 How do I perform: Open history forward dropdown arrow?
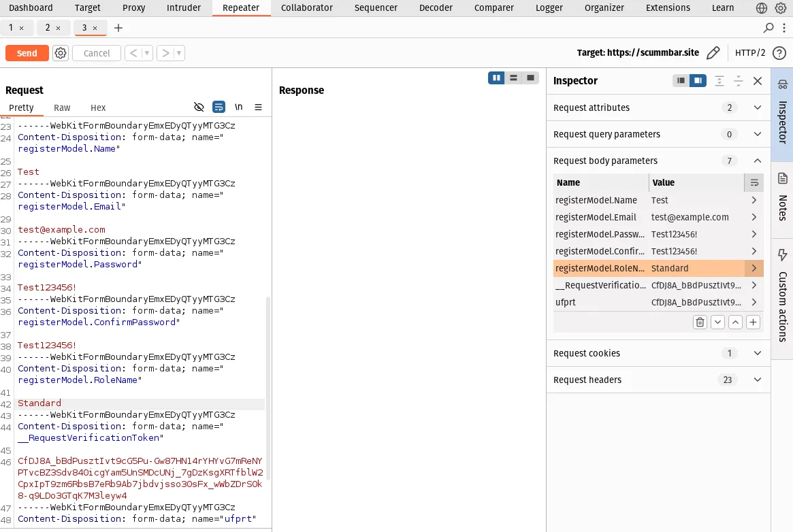click(x=178, y=53)
